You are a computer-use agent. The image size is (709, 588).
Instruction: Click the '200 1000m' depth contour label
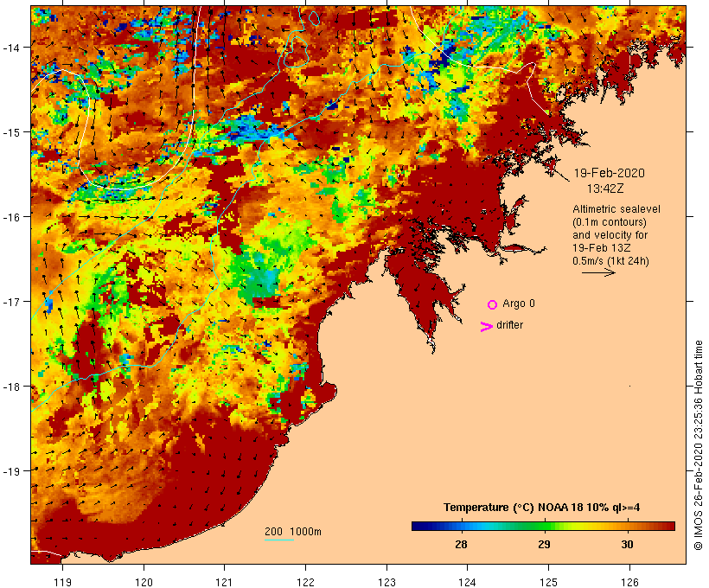(x=293, y=532)
